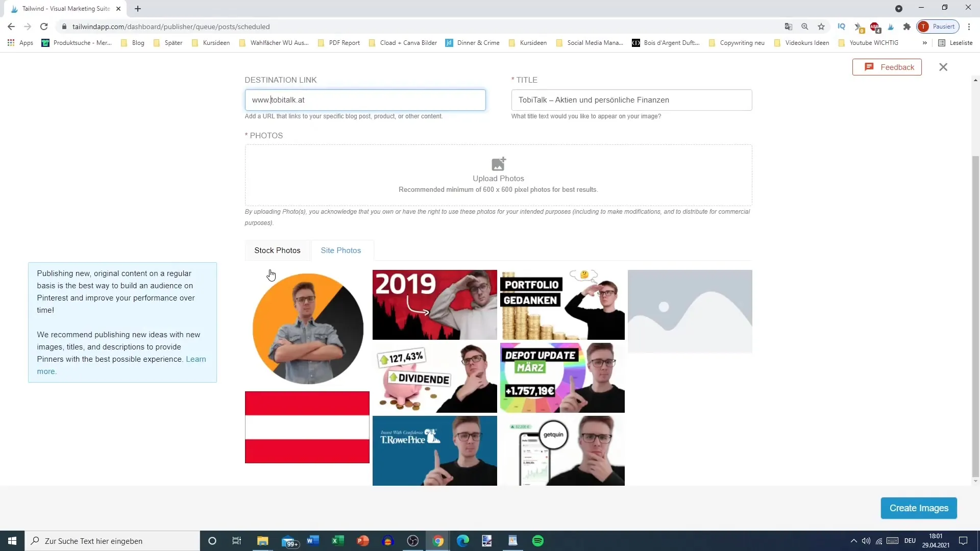Screen dimensions: 980x551
Task: Click the Upload Photos icon
Action: [x=498, y=164]
